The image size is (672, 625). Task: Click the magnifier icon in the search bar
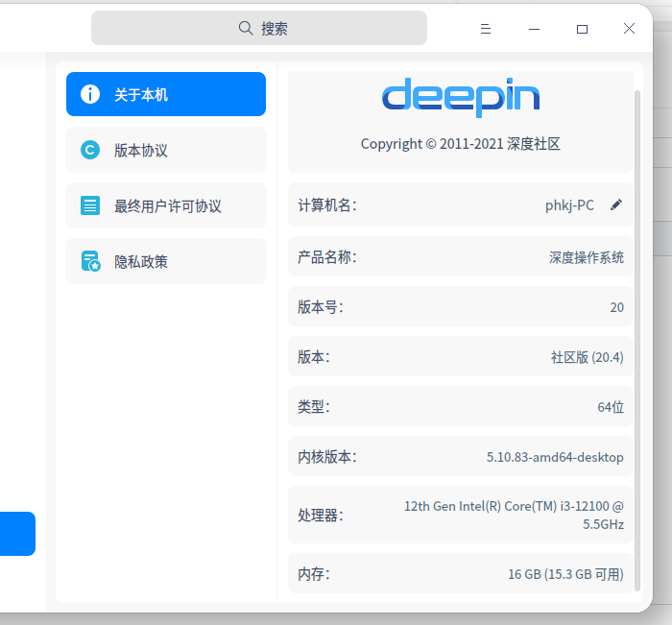246,28
